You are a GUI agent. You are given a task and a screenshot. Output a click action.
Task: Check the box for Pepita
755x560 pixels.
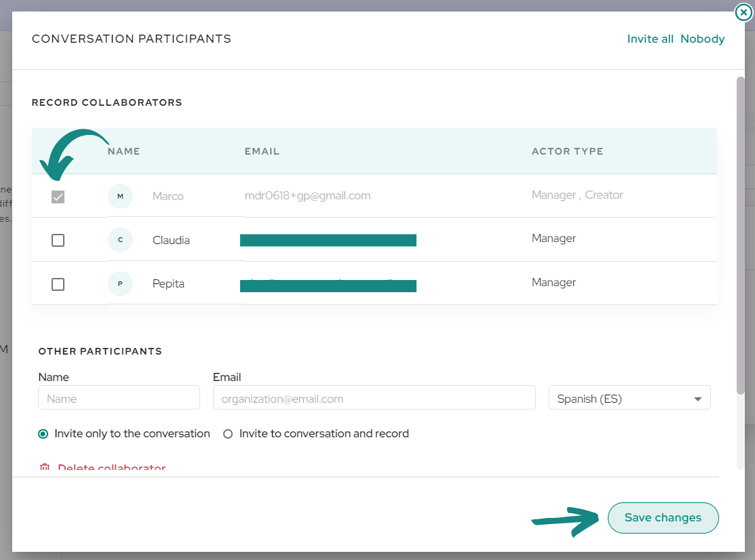click(x=58, y=284)
